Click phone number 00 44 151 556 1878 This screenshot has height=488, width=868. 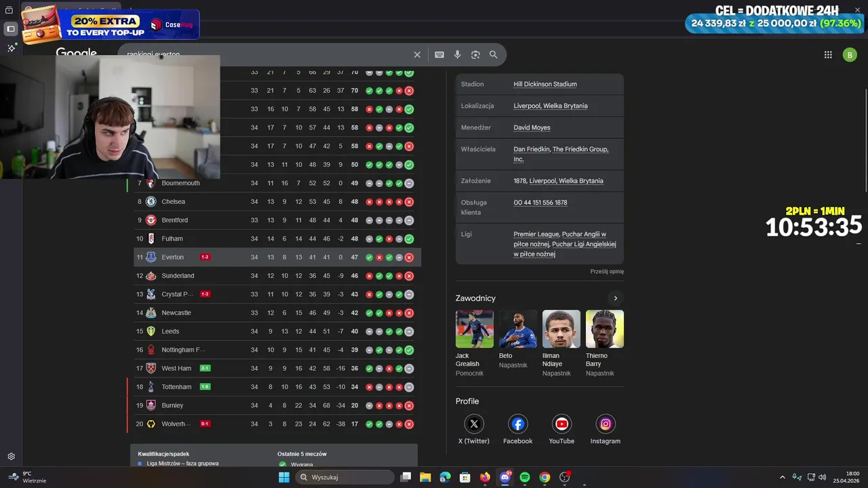point(540,203)
